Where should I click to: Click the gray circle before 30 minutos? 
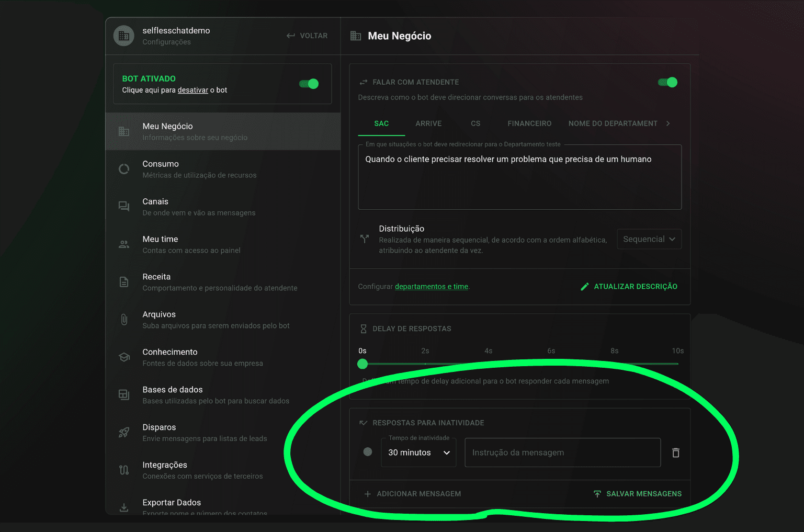coord(368,451)
